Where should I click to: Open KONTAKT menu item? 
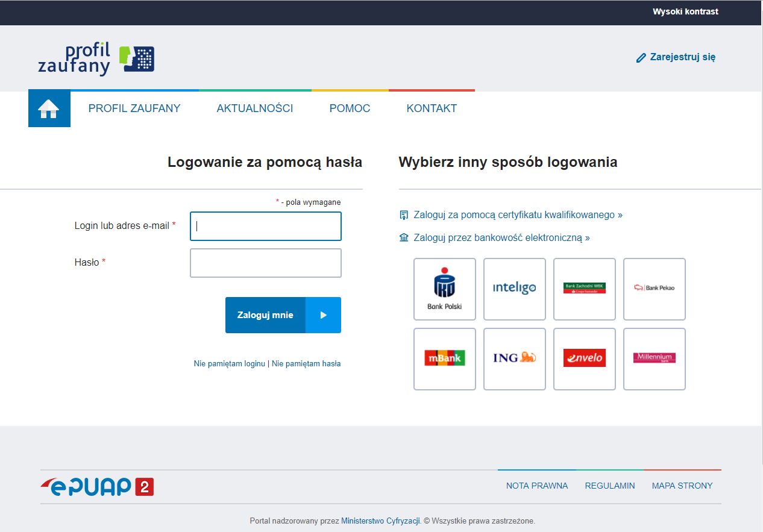pos(432,108)
